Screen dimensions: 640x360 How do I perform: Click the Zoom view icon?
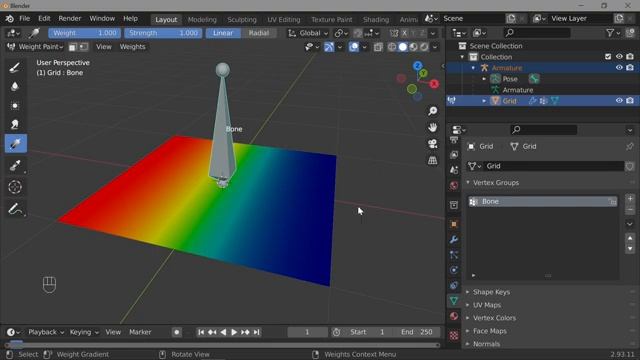pyautogui.click(x=433, y=111)
